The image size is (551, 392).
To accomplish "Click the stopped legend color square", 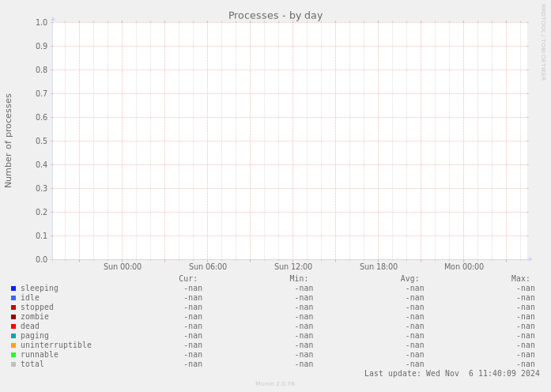I will coord(13,307).
